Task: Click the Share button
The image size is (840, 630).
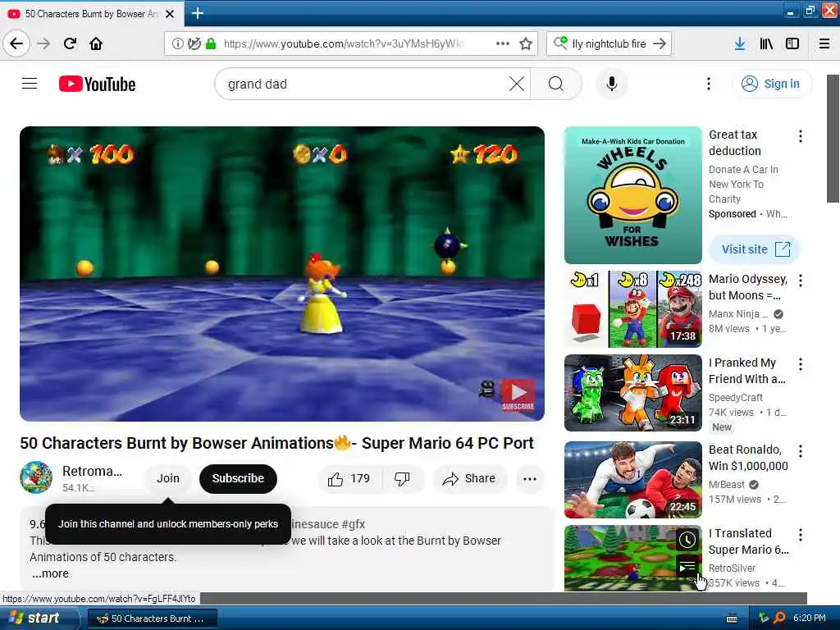Action: tap(469, 478)
